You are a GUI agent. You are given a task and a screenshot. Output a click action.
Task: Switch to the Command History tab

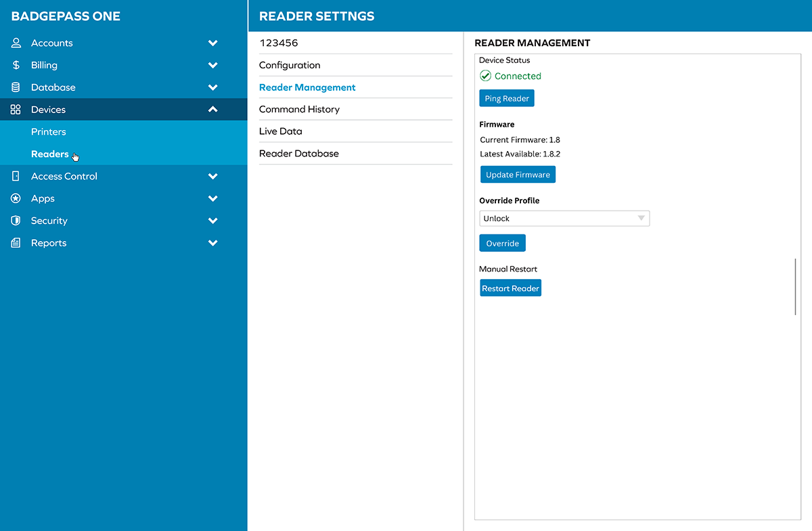pos(299,109)
